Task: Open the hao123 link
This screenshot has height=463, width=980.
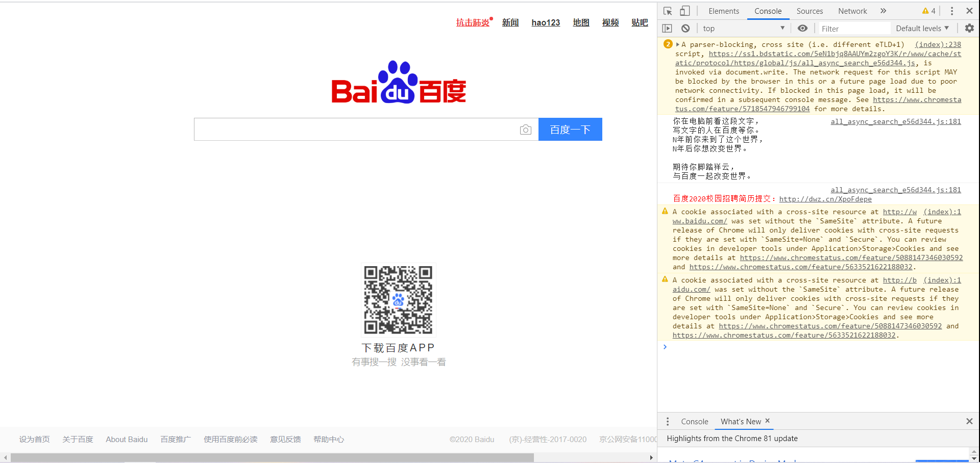Action: pyautogui.click(x=546, y=22)
